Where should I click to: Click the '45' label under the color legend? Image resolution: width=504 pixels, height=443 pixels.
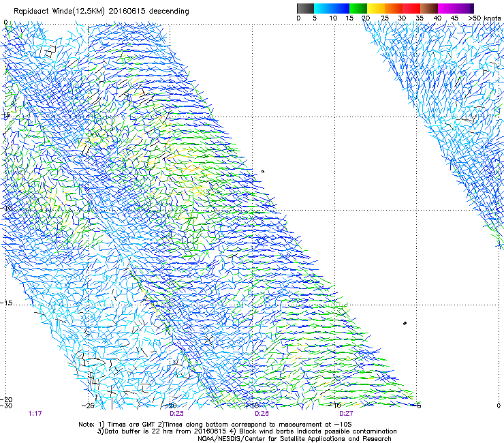(454, 18)
